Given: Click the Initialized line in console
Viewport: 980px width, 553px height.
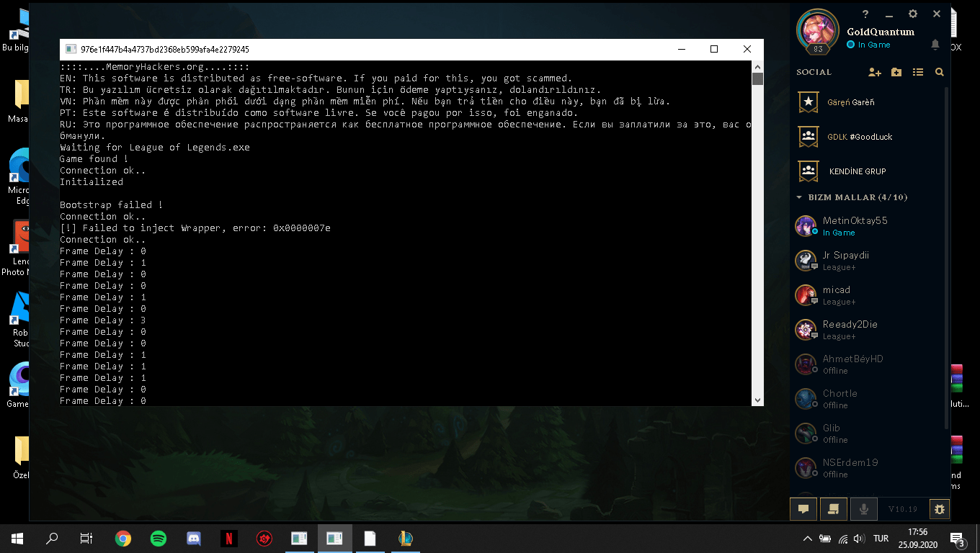Looking at the screenshot, I should click(92, 182).
